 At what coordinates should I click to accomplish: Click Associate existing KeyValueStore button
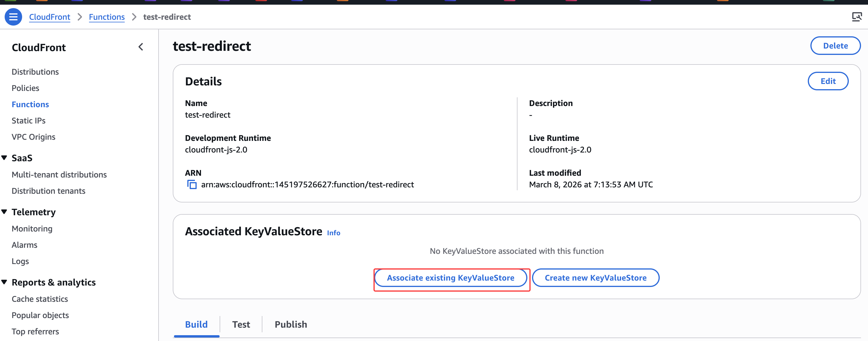coord(451,278)
